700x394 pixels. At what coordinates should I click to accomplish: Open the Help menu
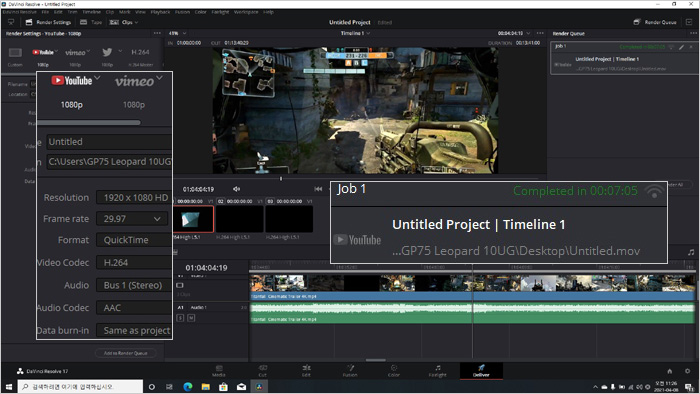click(268, 12)
